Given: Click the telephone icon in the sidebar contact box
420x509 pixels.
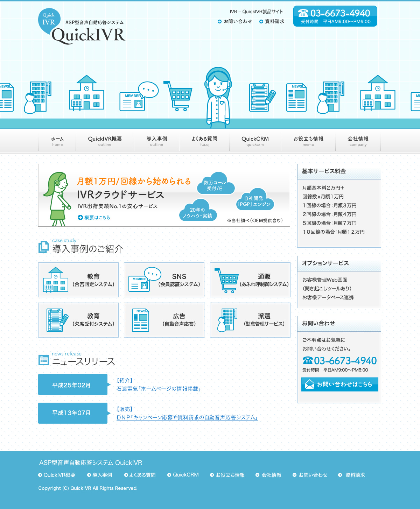Looking at the screenshot, I should [x=308, y=360].
